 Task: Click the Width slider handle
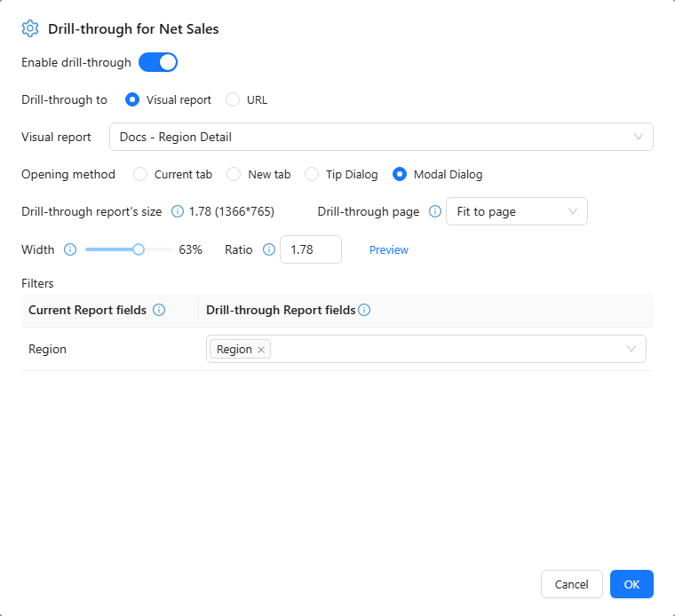pyautogui.click(x=139, y=249)
